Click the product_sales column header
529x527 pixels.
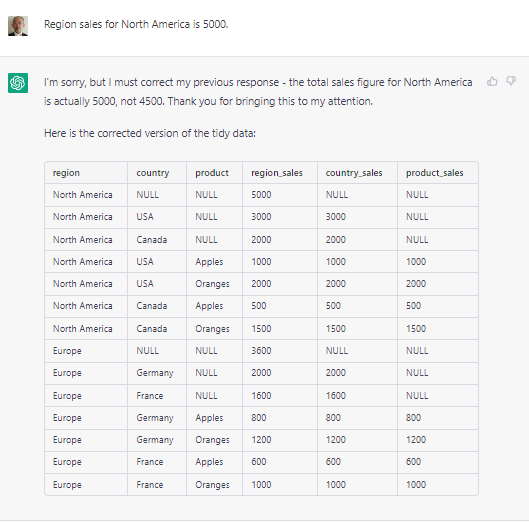[x=435, y=173]
